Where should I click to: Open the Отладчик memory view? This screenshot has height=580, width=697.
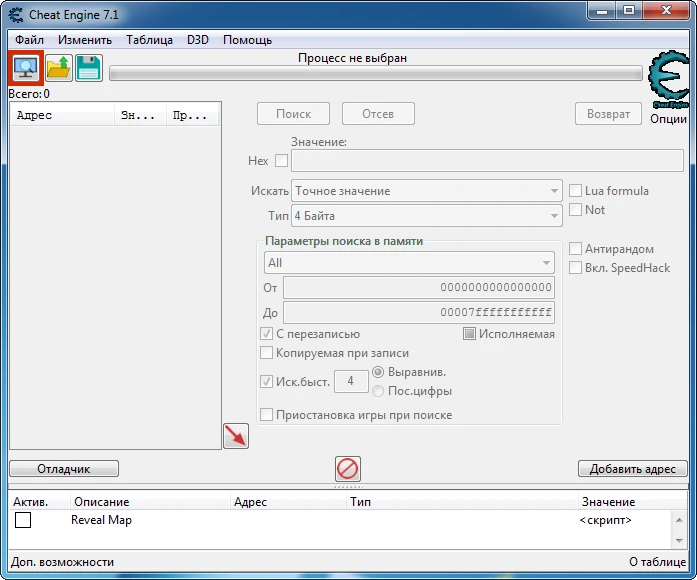64,469
